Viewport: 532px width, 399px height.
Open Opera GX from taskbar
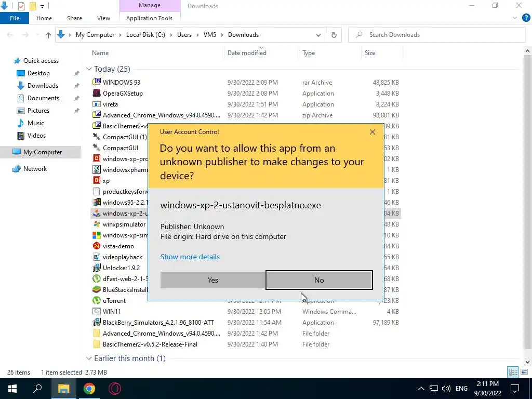pyautogui.click(x=115, y=389)
